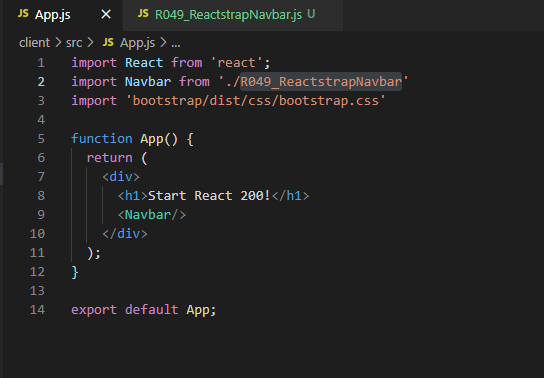This screenshot has height=378, width=544.
Task: Click line number 5 in gutter
Action: tap(41, 139)
